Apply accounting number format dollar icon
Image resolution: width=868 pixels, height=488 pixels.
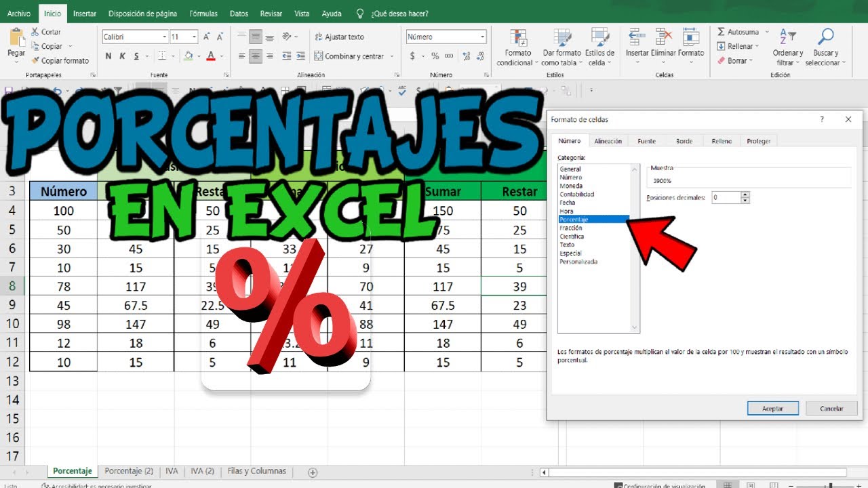pos(412,56)
